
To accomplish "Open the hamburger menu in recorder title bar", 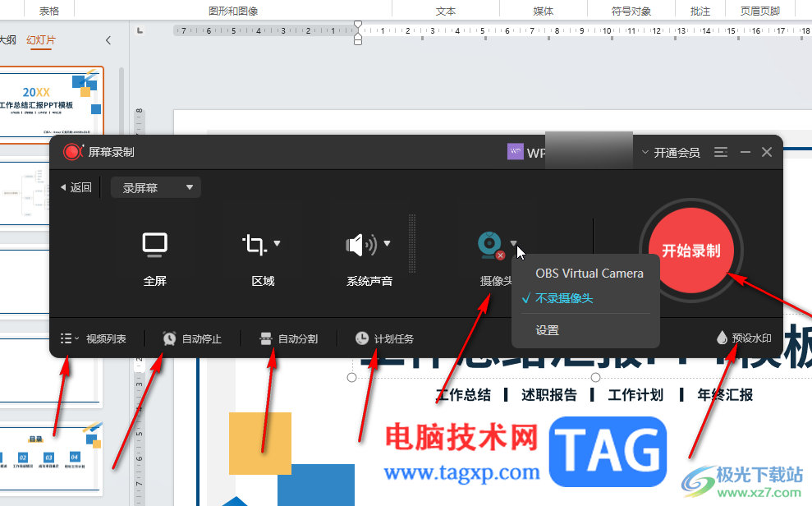I will tap(721, 152).
